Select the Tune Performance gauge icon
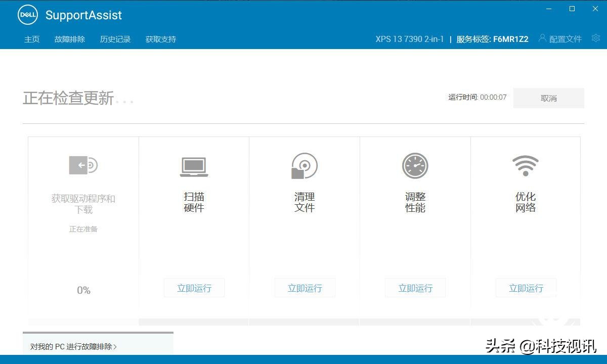The width and height of the screenshot is (607, 364). pos(415,165)
